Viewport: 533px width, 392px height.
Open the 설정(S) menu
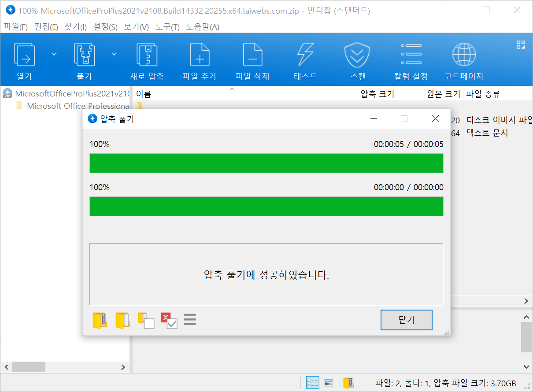(106, 27)
